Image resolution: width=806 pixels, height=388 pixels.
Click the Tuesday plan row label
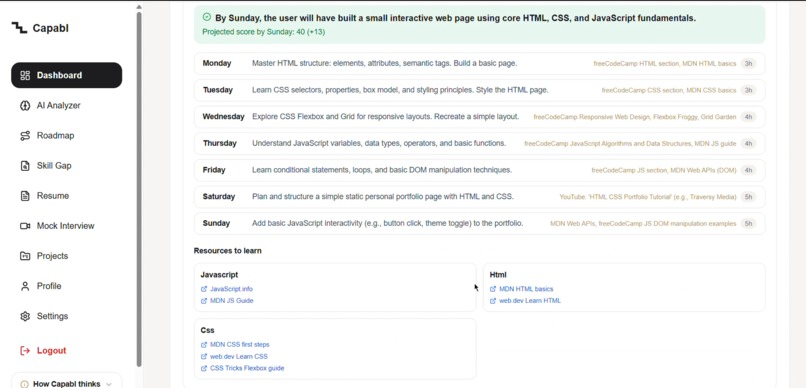tap(217, 90)
